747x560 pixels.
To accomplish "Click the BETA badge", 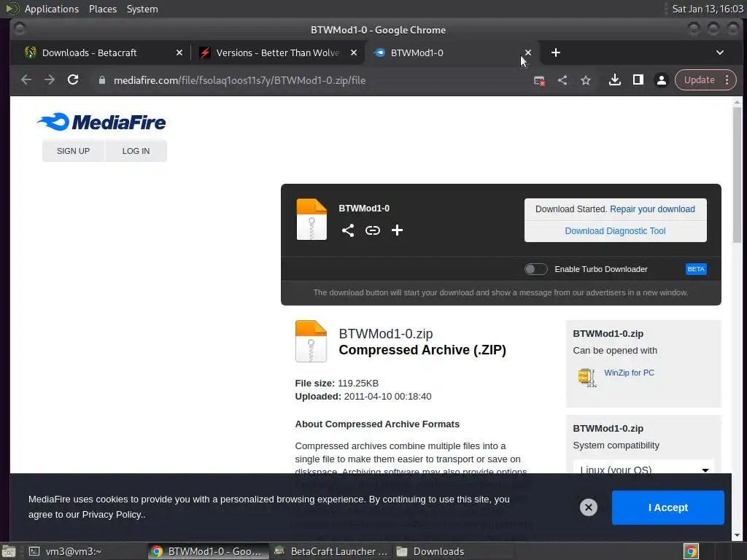I will [x=696, y=269].
